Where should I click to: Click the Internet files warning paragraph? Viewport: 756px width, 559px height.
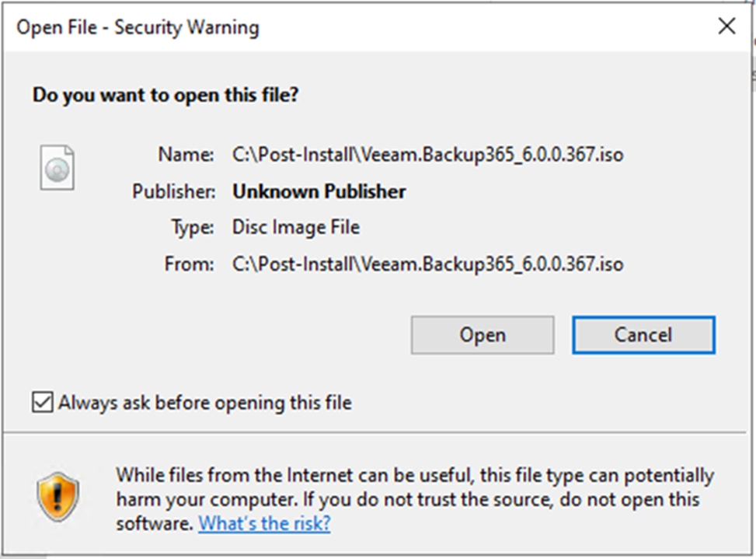pyautogui.click(x=415, y=499)
